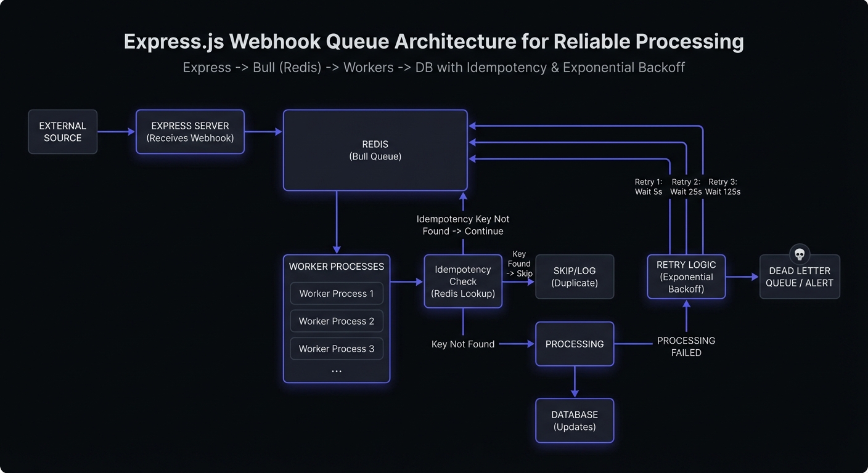
Task: Click the ellipsis below Worker Process 3
Action: pyautogui.click(x=337, y=371)
